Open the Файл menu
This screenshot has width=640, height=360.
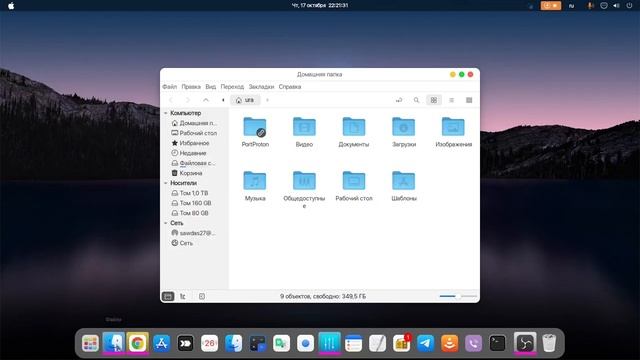click(169, 87)
